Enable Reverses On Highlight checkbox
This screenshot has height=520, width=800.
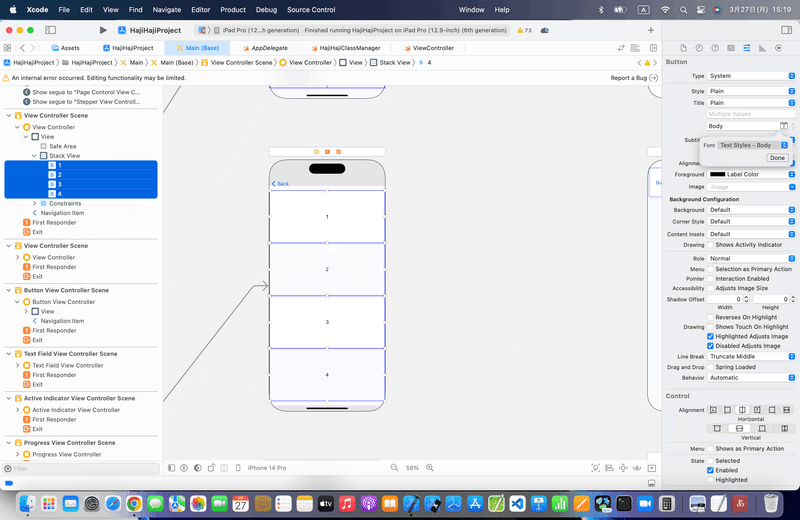pos(710,317)
